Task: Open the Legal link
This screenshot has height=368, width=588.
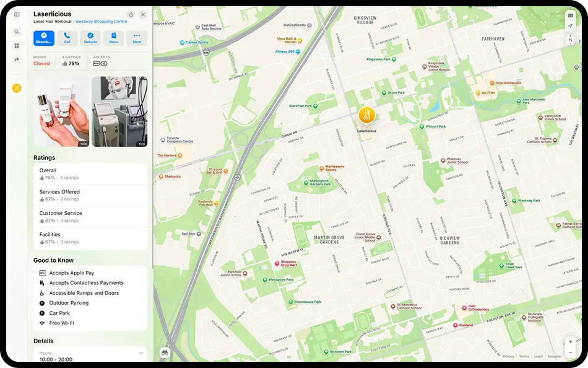Action: click(x=538, y=356)
